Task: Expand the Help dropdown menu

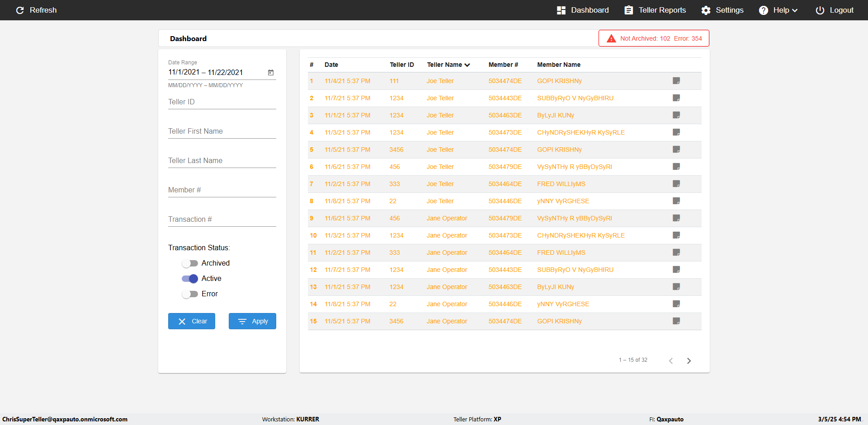Action: 778,10
